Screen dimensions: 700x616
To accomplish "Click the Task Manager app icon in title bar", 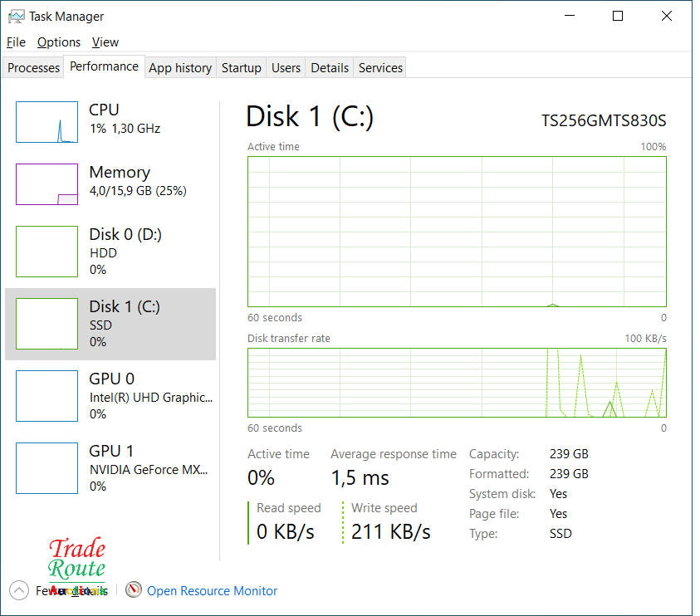I will point(16,16).
